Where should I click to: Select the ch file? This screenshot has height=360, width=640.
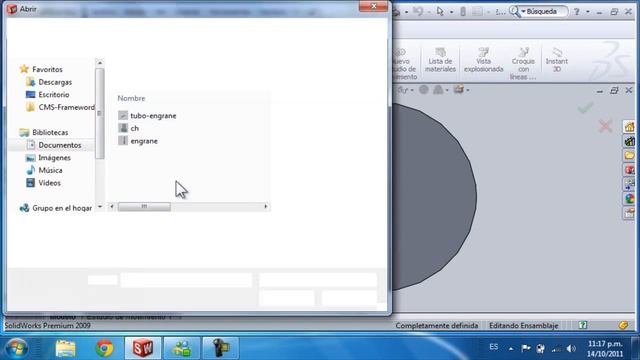(x=129, y=128)
